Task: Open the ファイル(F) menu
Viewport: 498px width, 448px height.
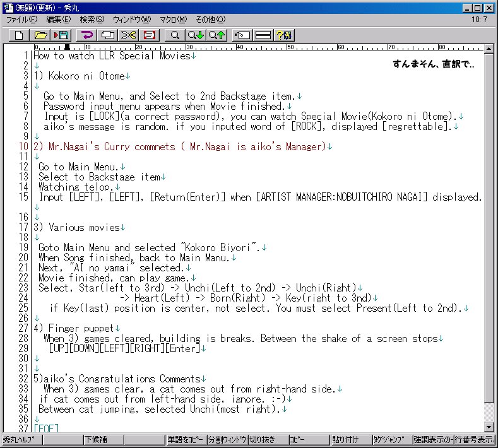Action: coord(22,20)
